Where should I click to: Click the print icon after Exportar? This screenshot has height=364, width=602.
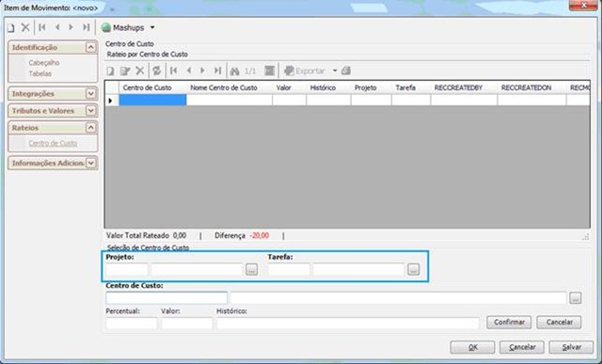click(x=346, y=71)
